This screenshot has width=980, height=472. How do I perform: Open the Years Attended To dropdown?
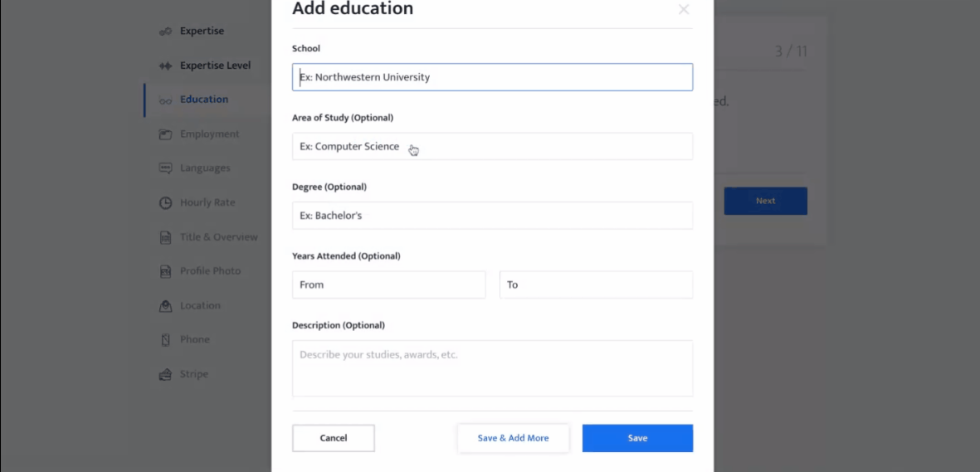(596, 285)
